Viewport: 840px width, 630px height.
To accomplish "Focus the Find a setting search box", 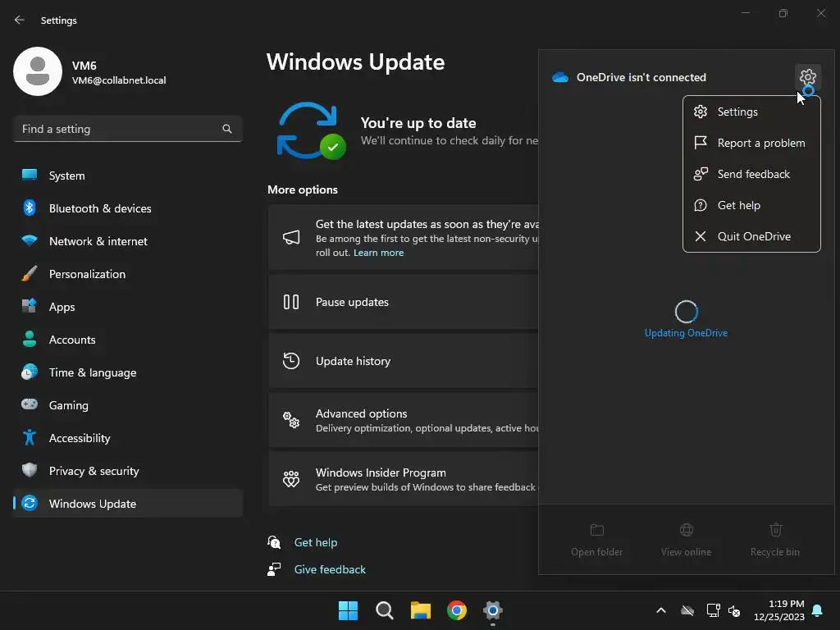I will (127, 129).
